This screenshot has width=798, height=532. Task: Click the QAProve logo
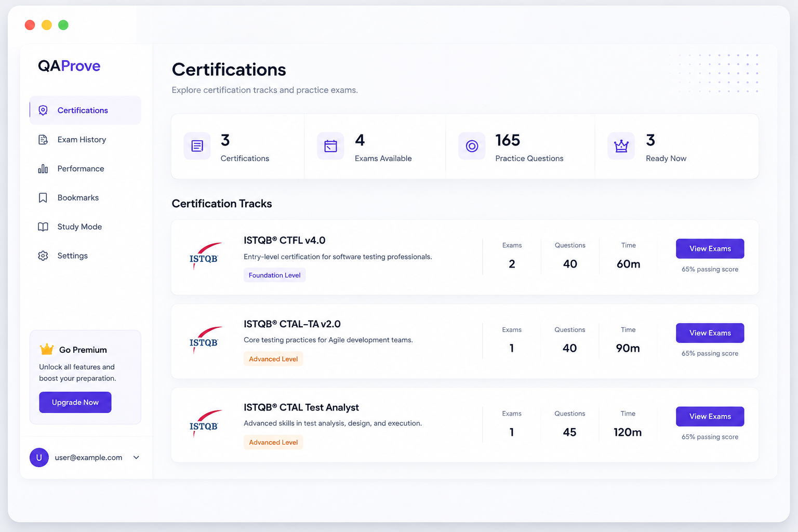69,66
